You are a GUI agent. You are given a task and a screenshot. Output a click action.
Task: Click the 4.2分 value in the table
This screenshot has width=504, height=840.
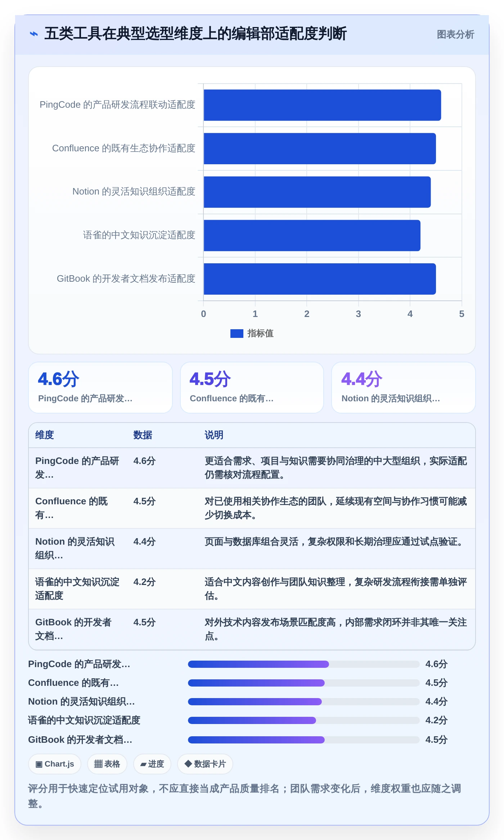(x=144, y=582)
